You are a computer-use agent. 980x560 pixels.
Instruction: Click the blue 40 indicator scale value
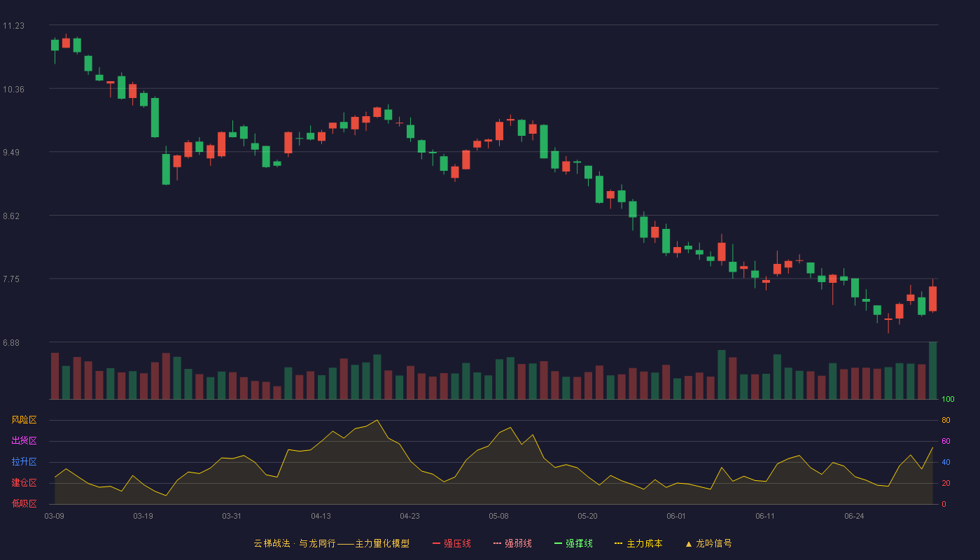pos(946,463)
